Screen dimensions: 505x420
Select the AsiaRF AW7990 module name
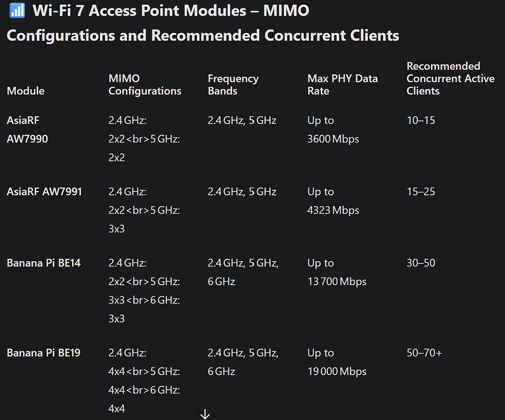(x=27, y=129)
